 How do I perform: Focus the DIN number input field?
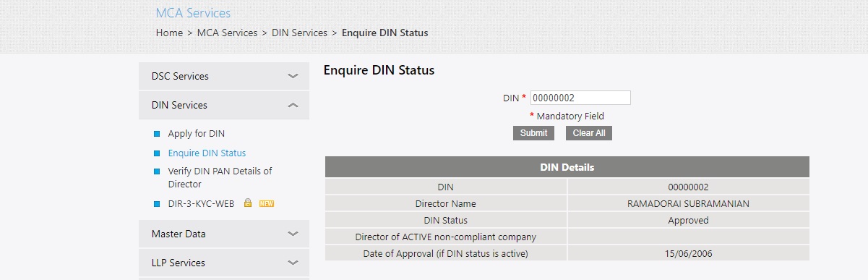(580, 98)
